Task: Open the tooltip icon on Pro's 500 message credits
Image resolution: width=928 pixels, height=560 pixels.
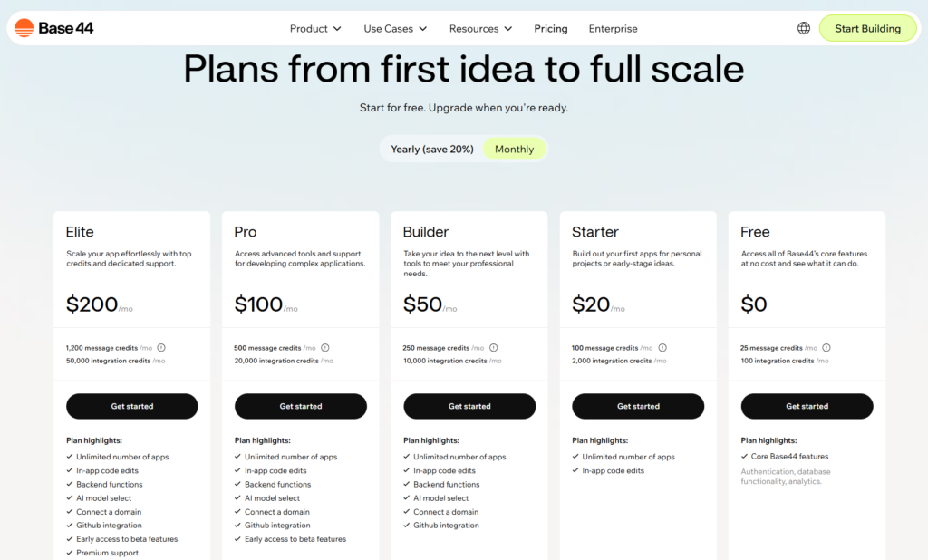Action: pos(325,347)
